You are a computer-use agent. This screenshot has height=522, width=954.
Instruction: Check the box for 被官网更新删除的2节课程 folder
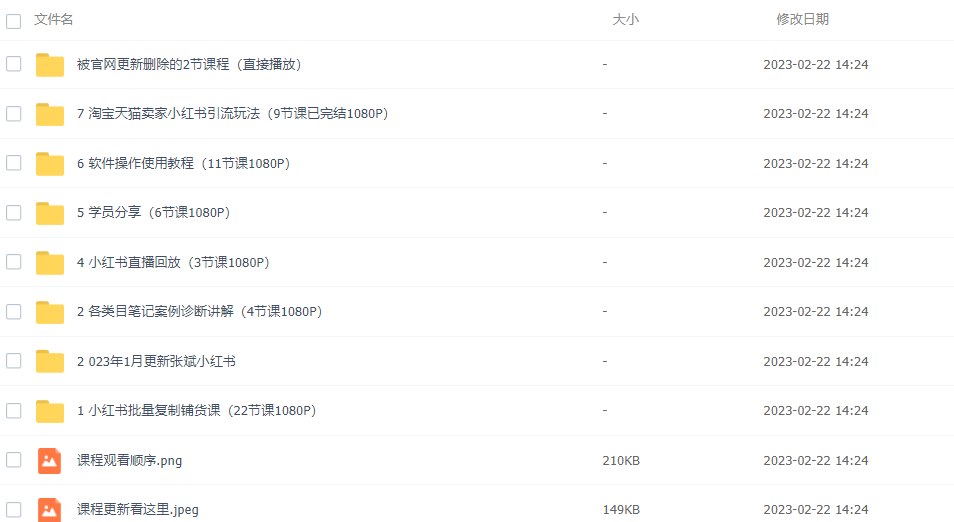(13, 64)
